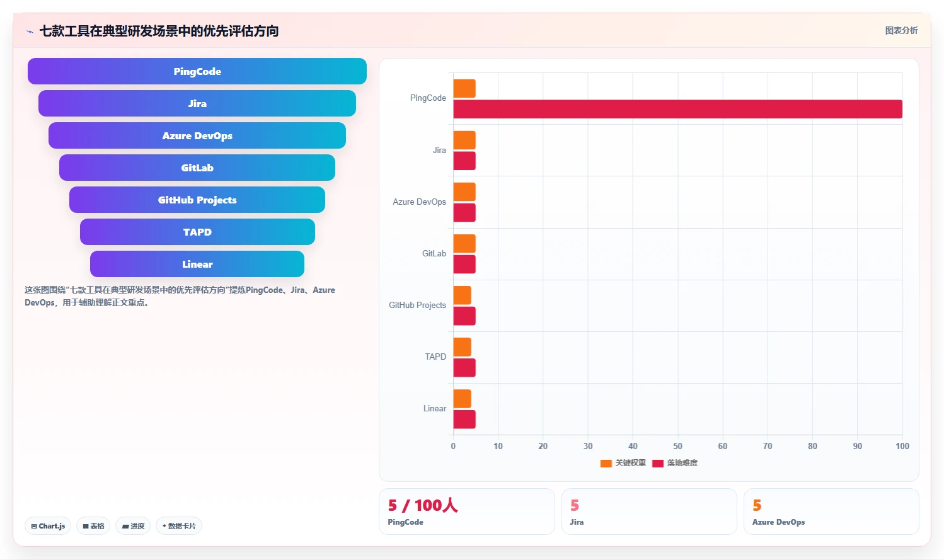Click the Linear funnel bar
This screenshot has height=560, width=944.
click(x=197, y=264)
